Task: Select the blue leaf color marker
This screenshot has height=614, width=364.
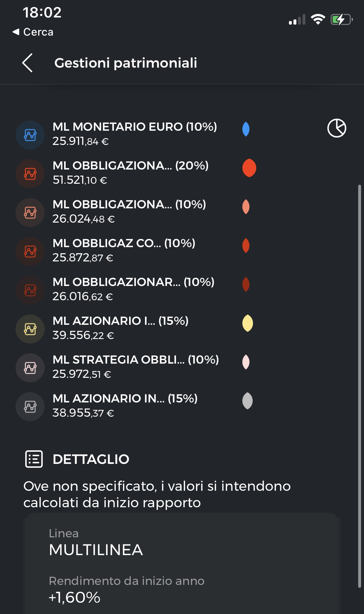Action: [x=246, y=129]
